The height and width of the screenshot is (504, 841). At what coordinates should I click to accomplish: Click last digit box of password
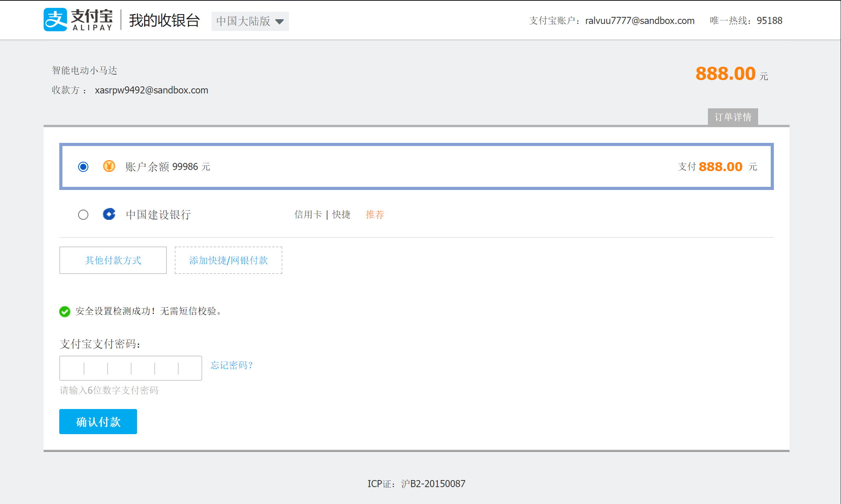[x=190, y=368]
